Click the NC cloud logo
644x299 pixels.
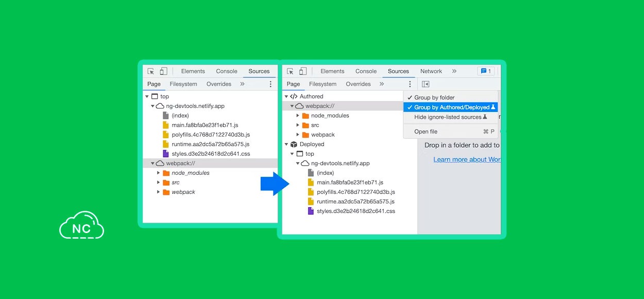click(x=81, y=225)
